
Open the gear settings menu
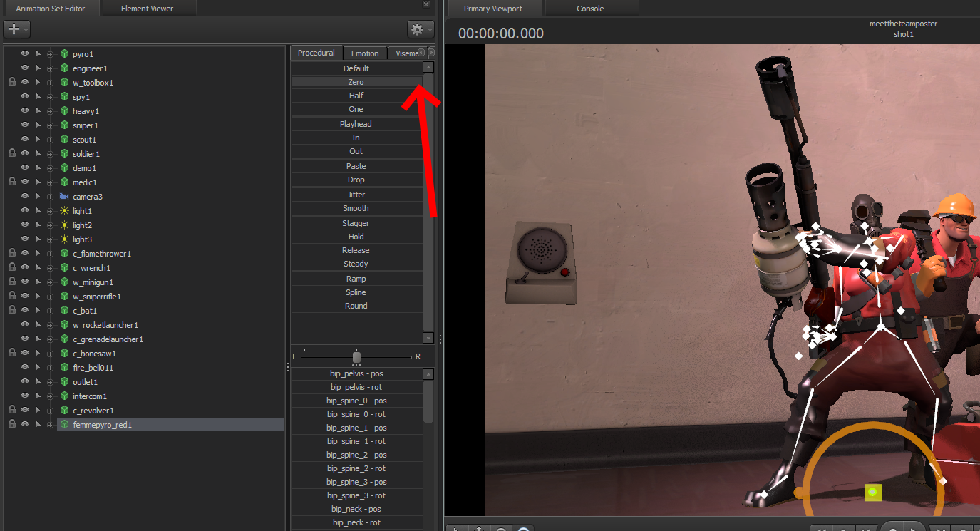pyautogui.click(x=421, y=29)
